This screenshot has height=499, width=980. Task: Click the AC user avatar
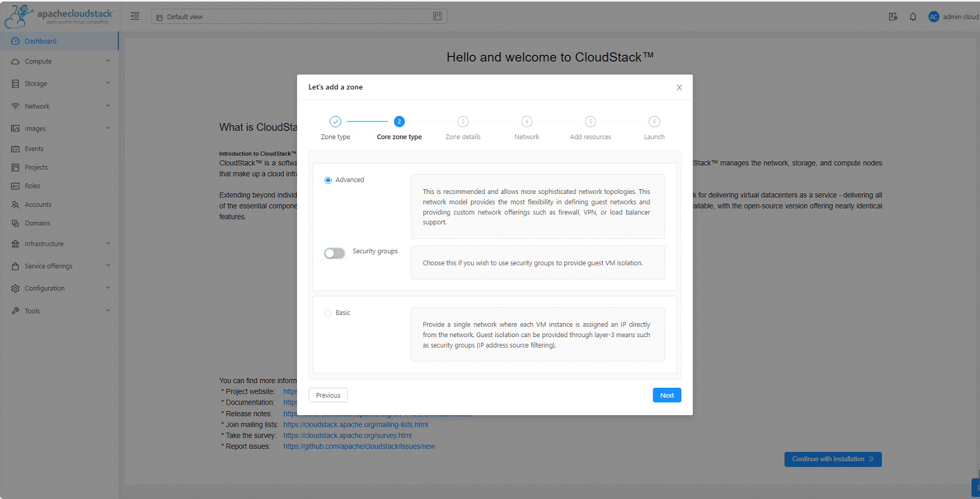tap(934, 17)
